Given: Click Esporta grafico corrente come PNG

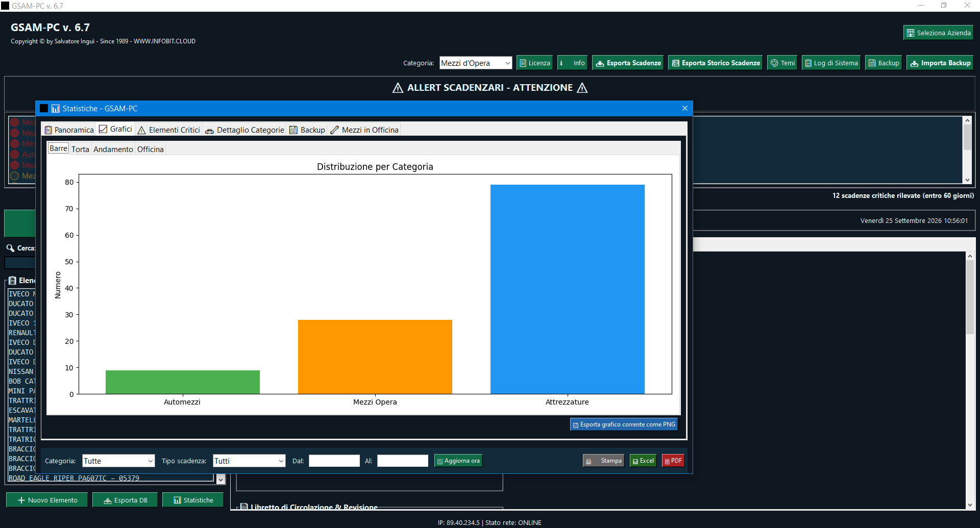Looking at the screenshot, I should coord(624,424).
